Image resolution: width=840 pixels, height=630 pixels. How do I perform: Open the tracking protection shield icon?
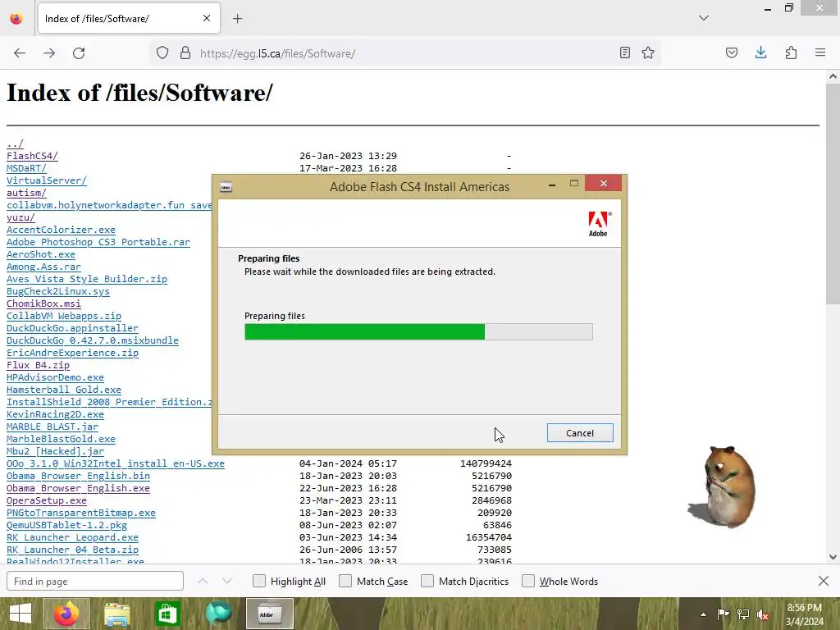162,53
